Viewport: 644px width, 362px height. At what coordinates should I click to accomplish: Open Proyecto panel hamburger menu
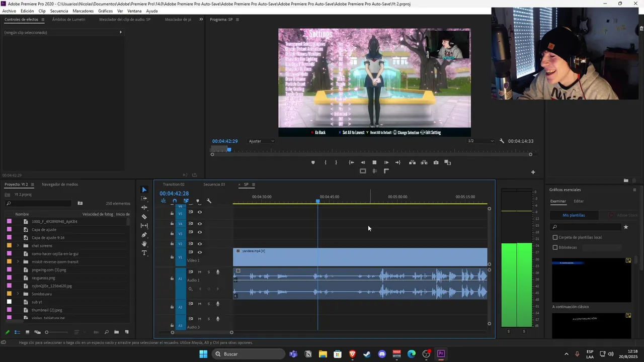click(x=34, y=185)
